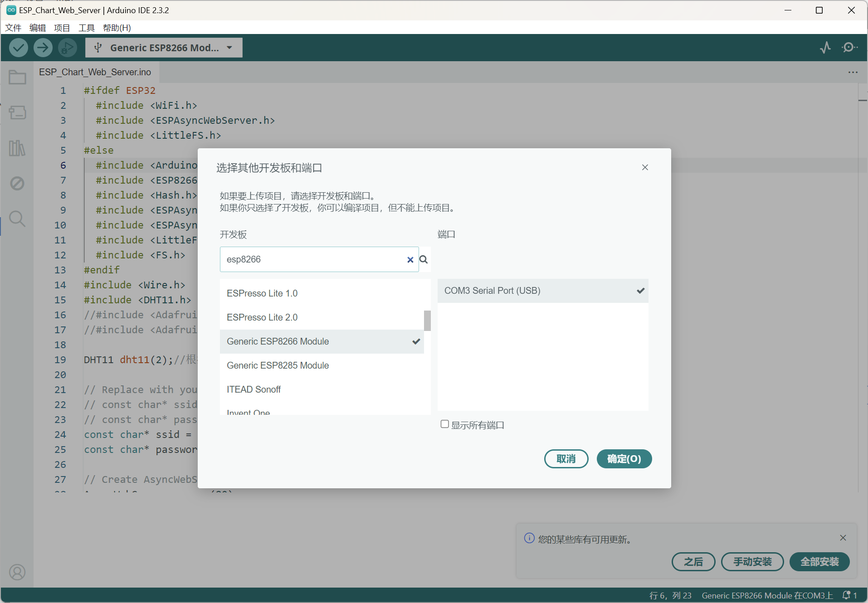Open the 文件 menu

[x=13, y=28]
